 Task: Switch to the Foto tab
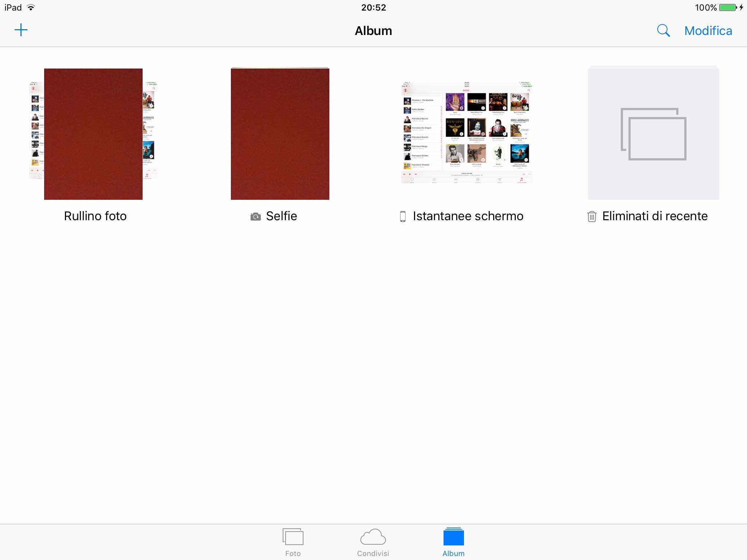293,542
